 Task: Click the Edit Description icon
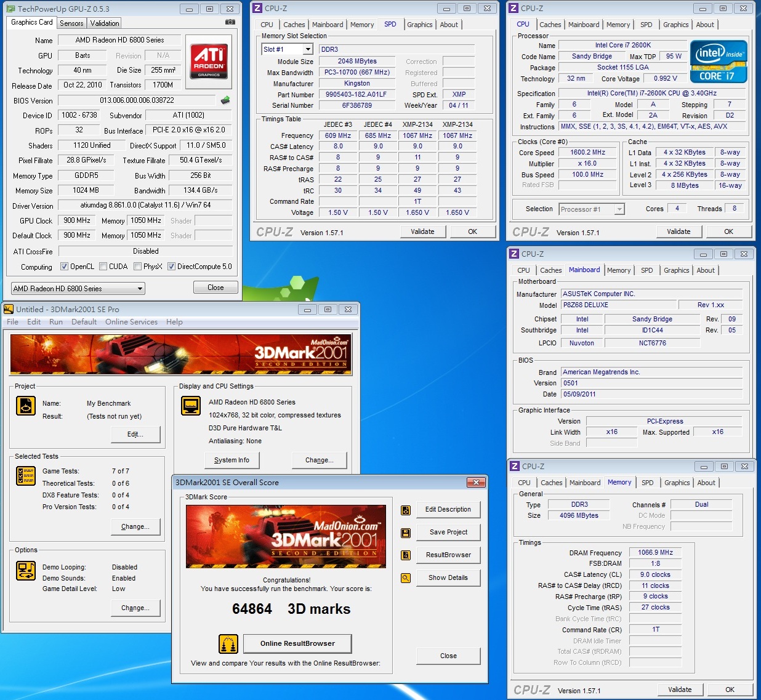[x=406, y=510]
